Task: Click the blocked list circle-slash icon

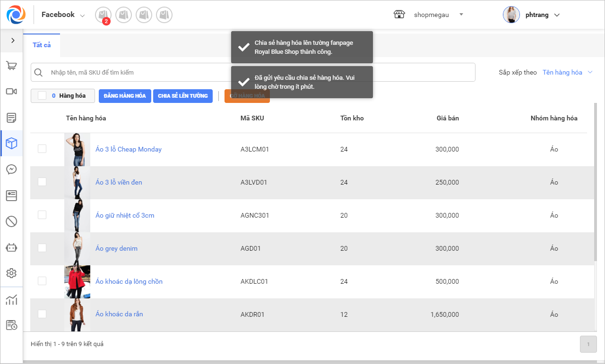Action: (11, 221)
